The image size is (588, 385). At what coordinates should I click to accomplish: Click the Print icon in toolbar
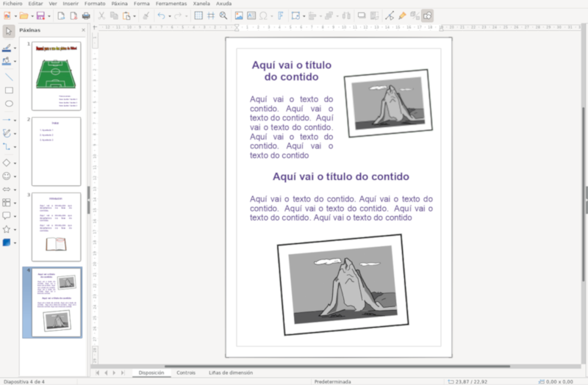click(x=86, y=15)
